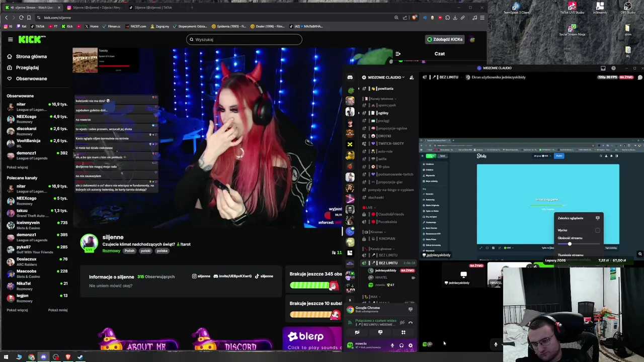Click the Zdobądź KICKs button
The width and height of the screenshot is (644, 362).
[x=445, y=39]
